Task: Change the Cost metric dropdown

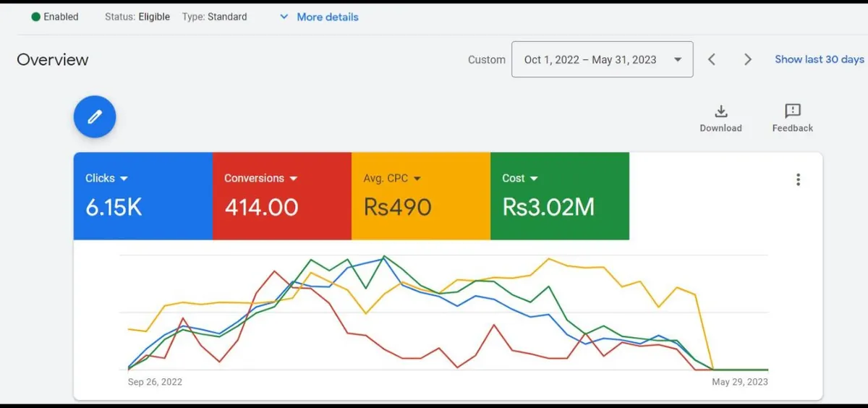Action: point(520,178)
